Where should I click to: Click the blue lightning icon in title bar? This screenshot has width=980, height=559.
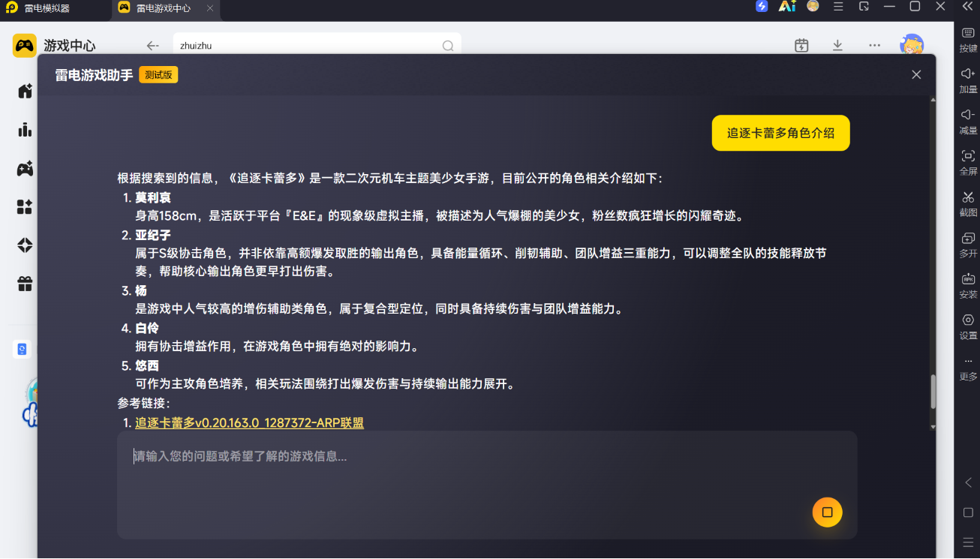point(762,7)
